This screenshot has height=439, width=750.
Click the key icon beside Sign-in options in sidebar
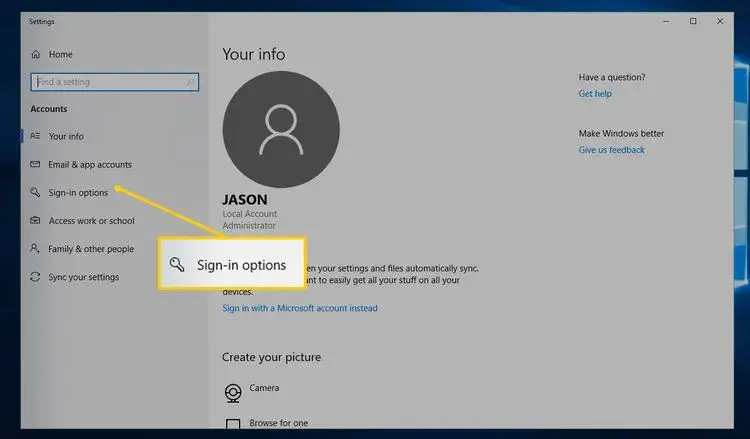coord(36,192)
